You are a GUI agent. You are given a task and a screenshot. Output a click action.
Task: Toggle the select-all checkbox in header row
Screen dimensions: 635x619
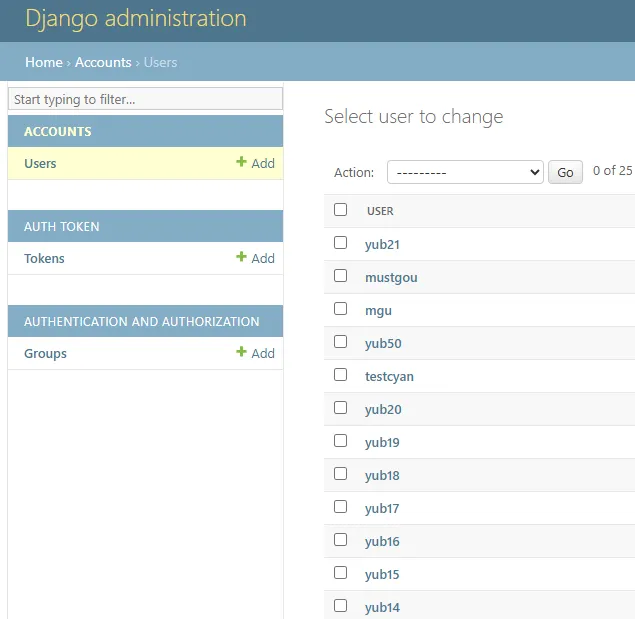pyautogui.click(x=341, y=210)
